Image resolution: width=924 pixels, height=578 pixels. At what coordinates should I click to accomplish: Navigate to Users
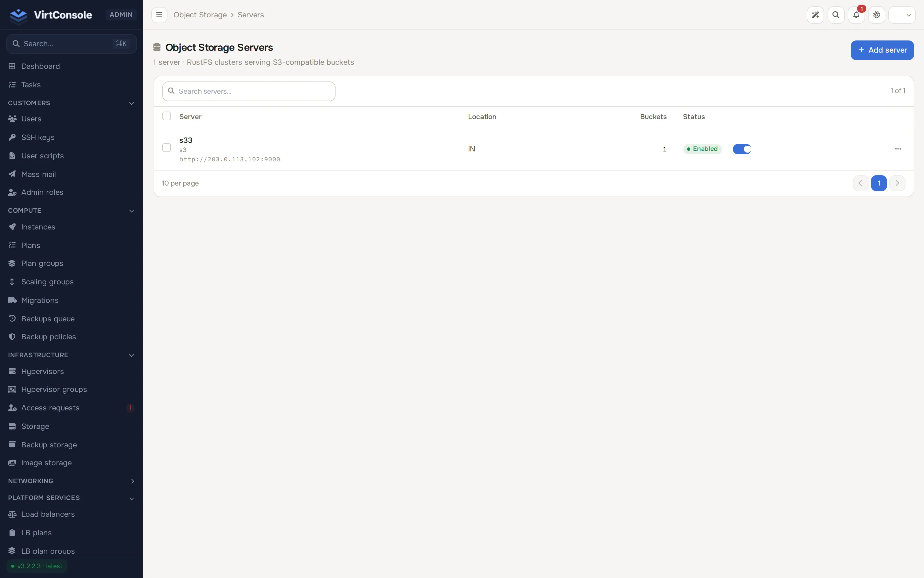coord(71,119)
